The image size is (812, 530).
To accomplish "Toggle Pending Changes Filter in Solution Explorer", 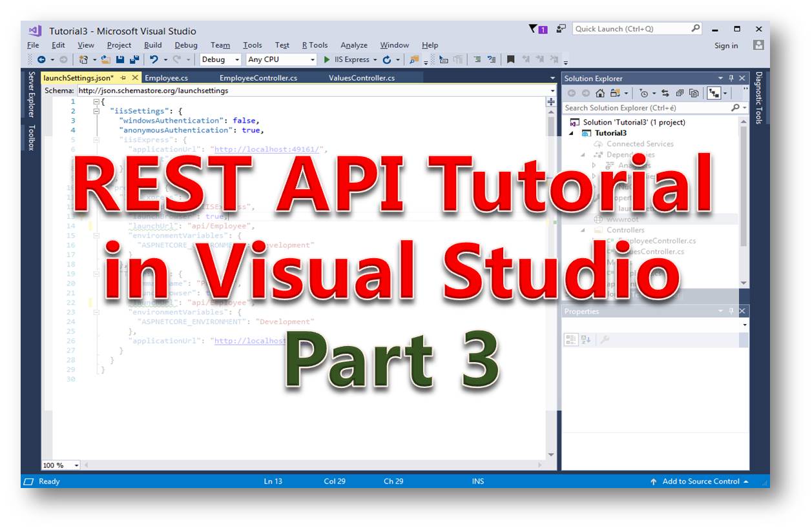I will coord(643,93).
